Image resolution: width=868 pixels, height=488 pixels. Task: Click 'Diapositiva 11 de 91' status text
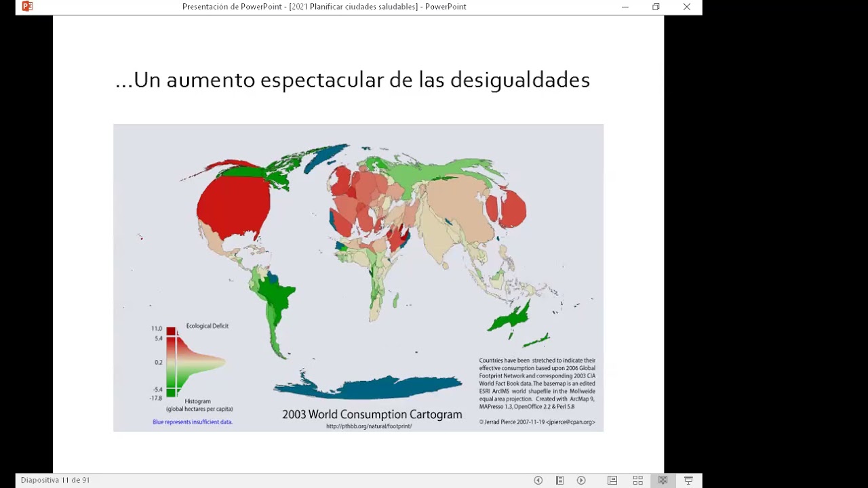55,480
